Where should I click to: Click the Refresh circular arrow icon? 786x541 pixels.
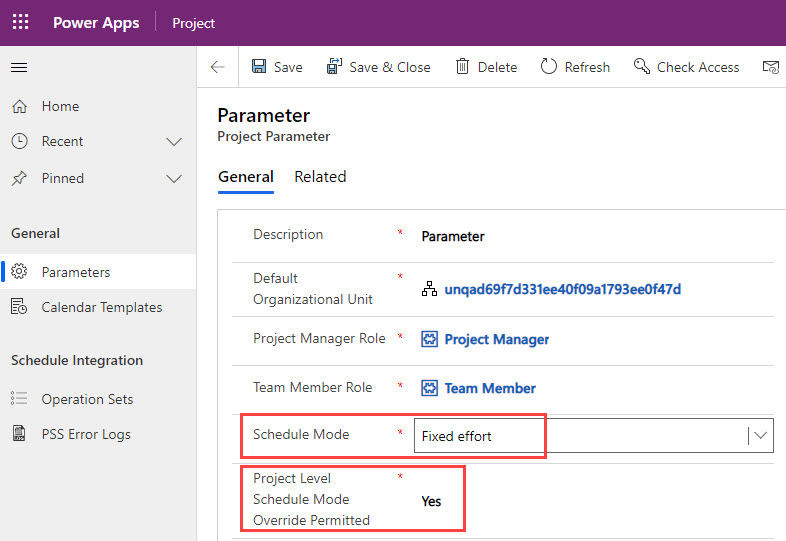coord(548,67)
